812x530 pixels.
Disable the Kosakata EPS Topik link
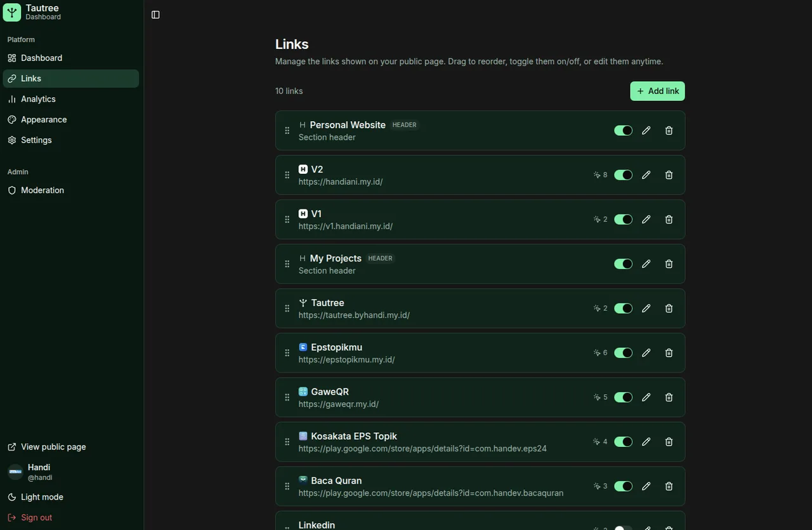[624, 442]
